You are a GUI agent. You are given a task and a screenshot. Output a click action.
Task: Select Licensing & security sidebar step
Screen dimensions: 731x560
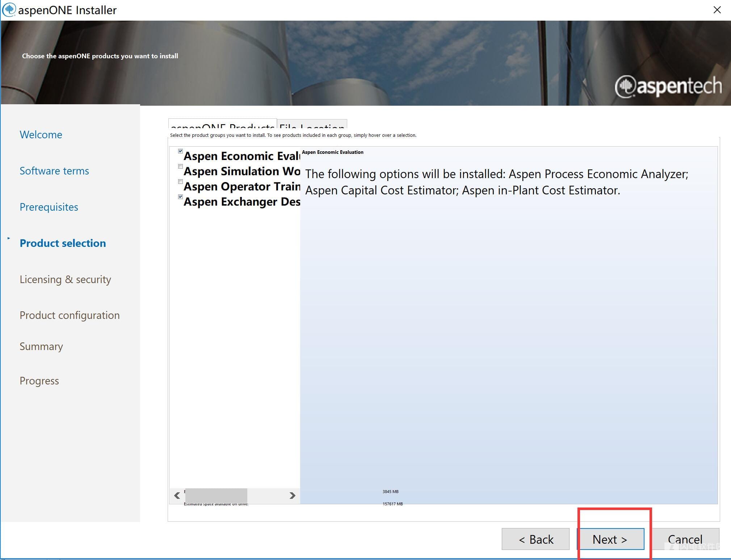click(x=65, y=279)
